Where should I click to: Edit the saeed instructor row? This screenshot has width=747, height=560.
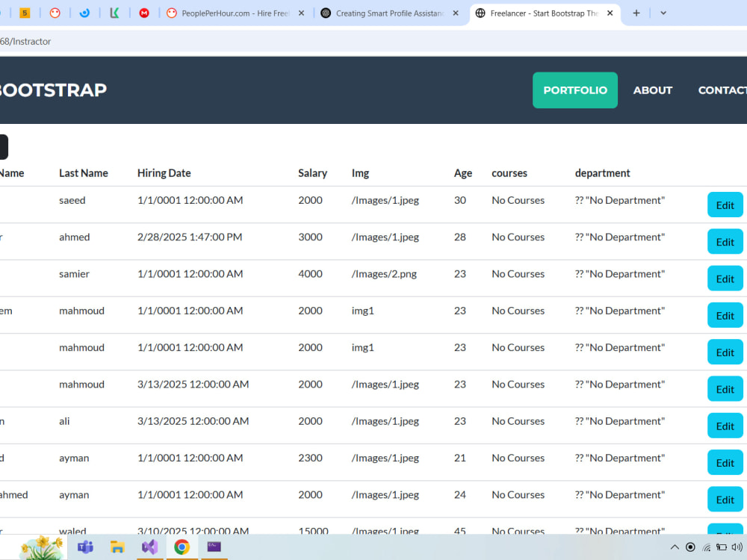point(725,205)
